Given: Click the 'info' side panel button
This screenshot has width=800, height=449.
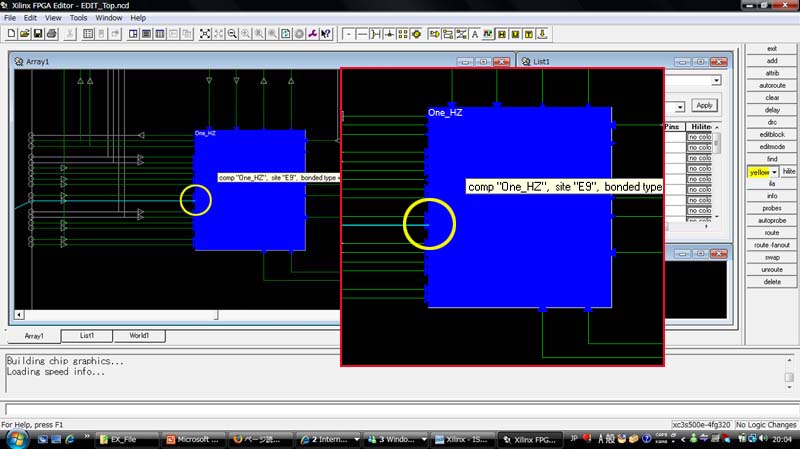Looking at the screenshot, I should 771,196.
